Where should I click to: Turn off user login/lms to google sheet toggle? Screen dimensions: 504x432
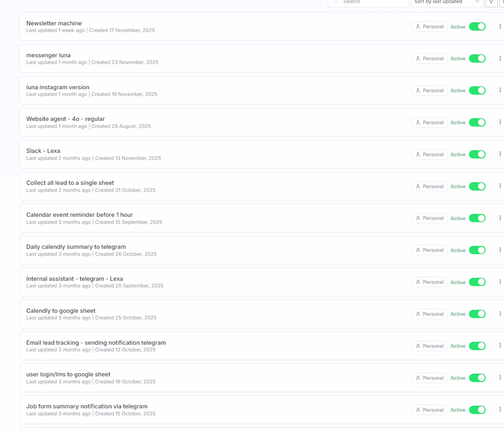point(477,378)
